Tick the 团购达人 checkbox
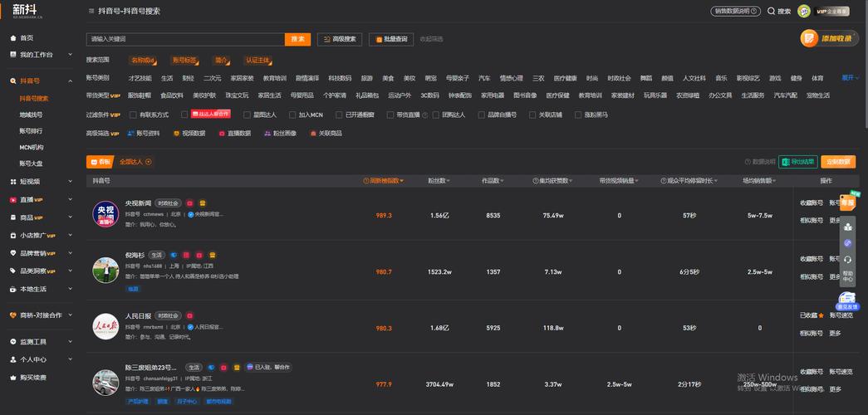Image resolution: width=868 pixels, height=415 pixels. pos(436,115)
